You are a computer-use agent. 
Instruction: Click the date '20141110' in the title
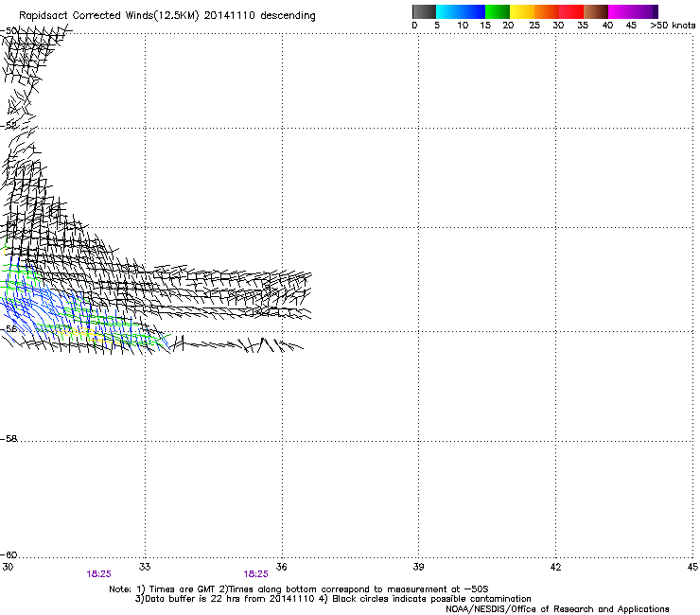pos(230,15)
